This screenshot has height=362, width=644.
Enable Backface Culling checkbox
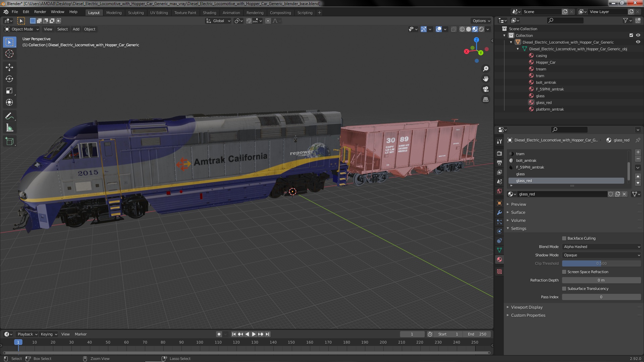pos(564,238)
